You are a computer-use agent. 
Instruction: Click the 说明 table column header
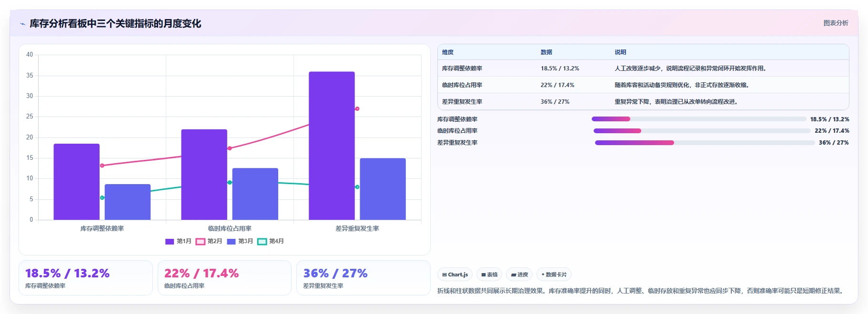point(620,52)
